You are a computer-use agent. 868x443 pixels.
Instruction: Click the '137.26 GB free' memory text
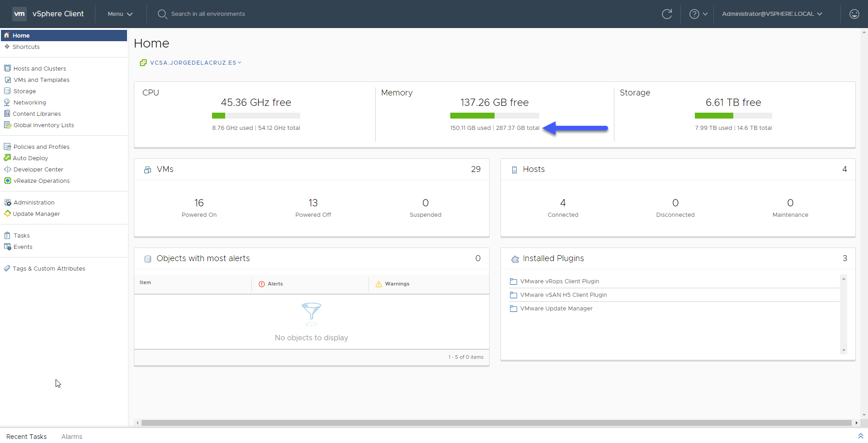coord(495,103)
